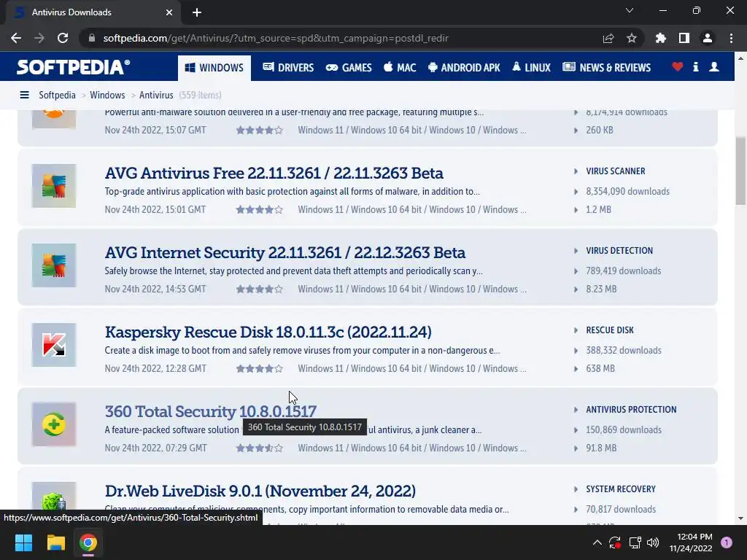747x560 pixels.
Task: Go to the Mac section
Action: coord(400,68)
